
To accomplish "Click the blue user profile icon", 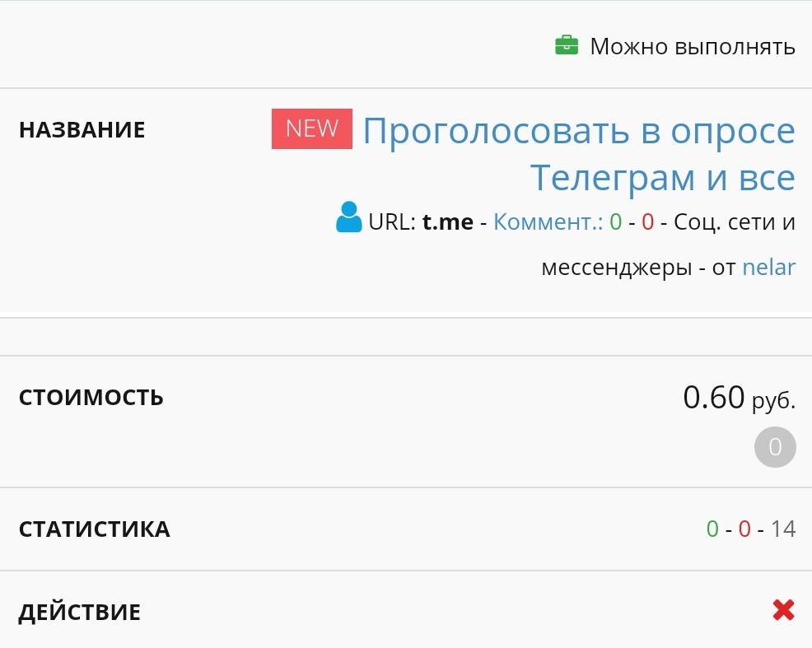I will (349, 217).
